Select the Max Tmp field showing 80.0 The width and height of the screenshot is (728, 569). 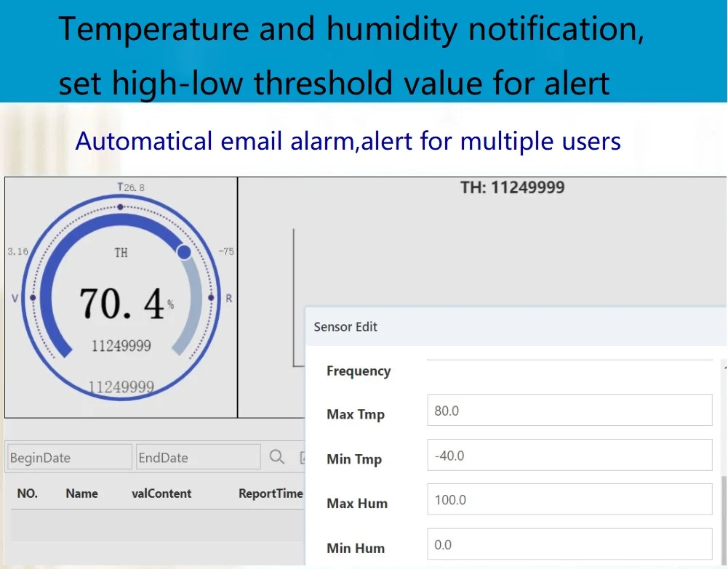[x=569, y=411]
